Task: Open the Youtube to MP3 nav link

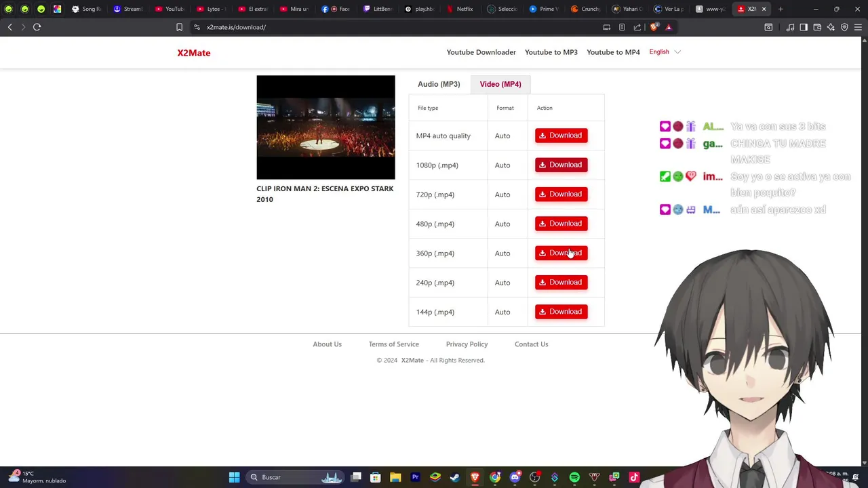Action: [551, 52]
